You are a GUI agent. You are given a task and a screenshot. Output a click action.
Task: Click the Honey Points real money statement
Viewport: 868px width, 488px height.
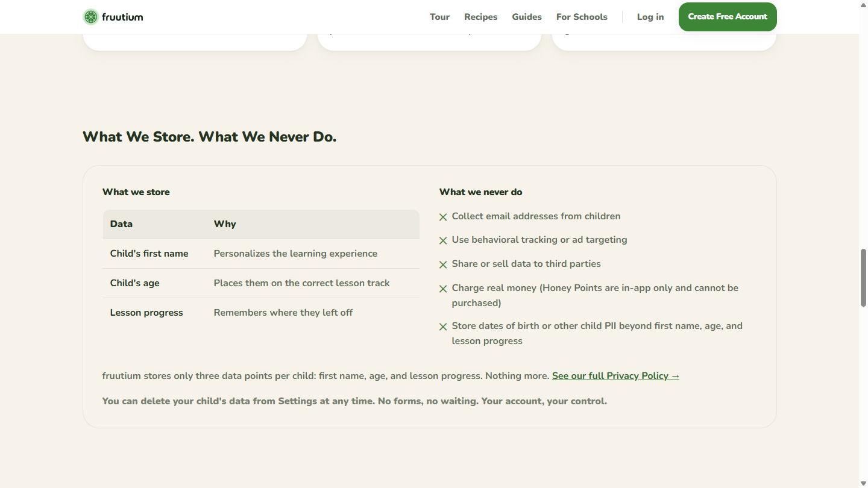point(595,295)
